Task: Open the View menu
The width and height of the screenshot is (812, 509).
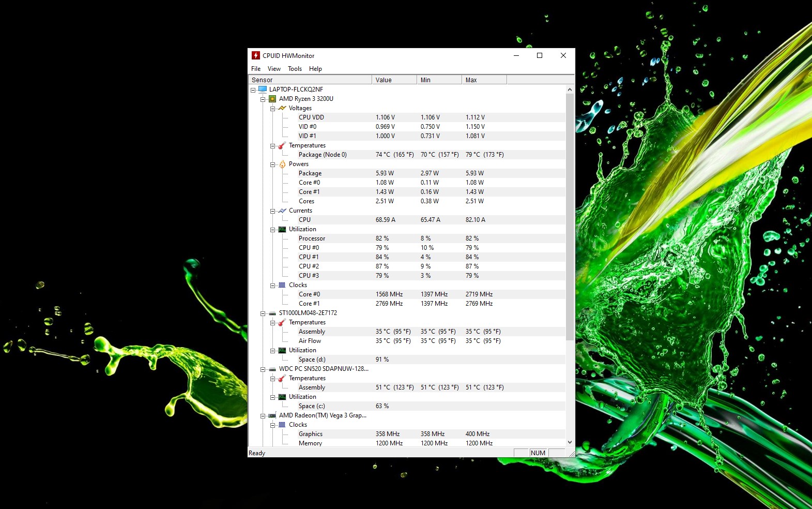Action: coord(274,69)
